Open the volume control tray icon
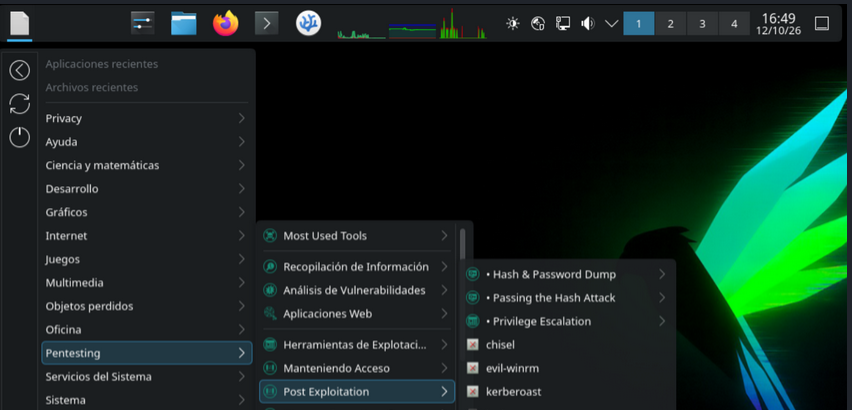Viewport: 852px width, 410px height. pyautogui.click(x=587, y=23)
